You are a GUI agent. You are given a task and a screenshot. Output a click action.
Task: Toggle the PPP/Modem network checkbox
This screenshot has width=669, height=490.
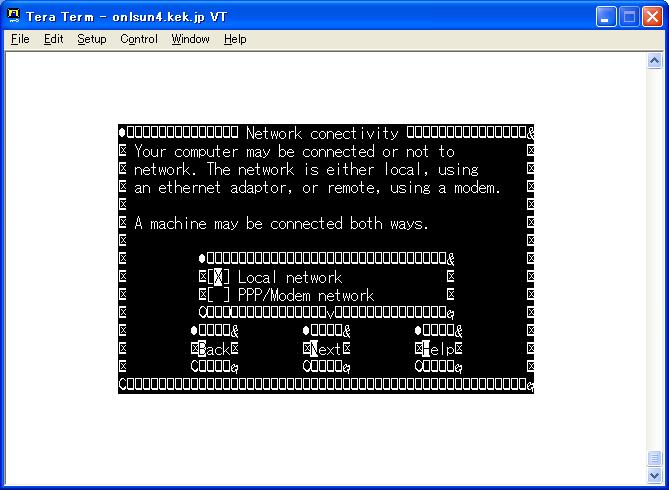[x=218, y=295]
